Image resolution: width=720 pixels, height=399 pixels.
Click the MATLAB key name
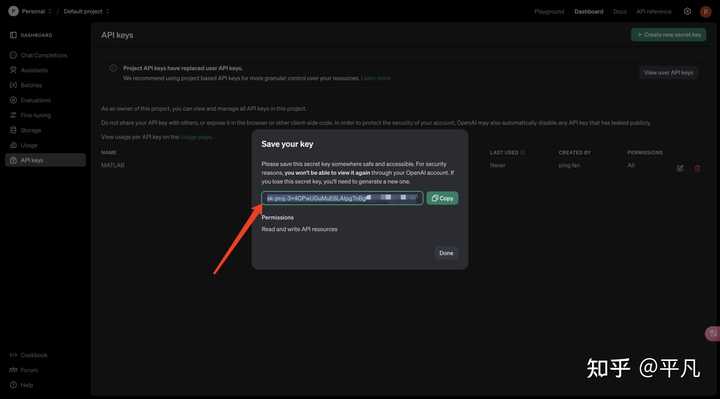112,165
